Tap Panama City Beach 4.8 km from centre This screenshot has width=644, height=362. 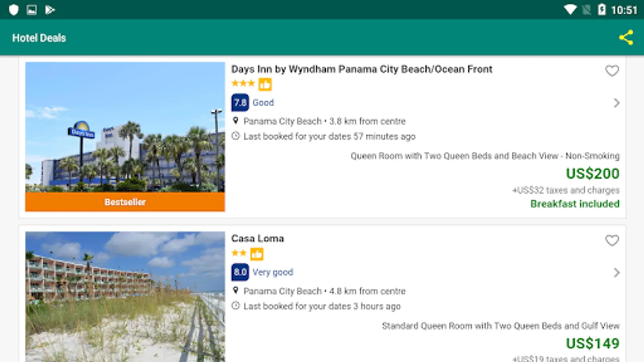click(324, 291)
